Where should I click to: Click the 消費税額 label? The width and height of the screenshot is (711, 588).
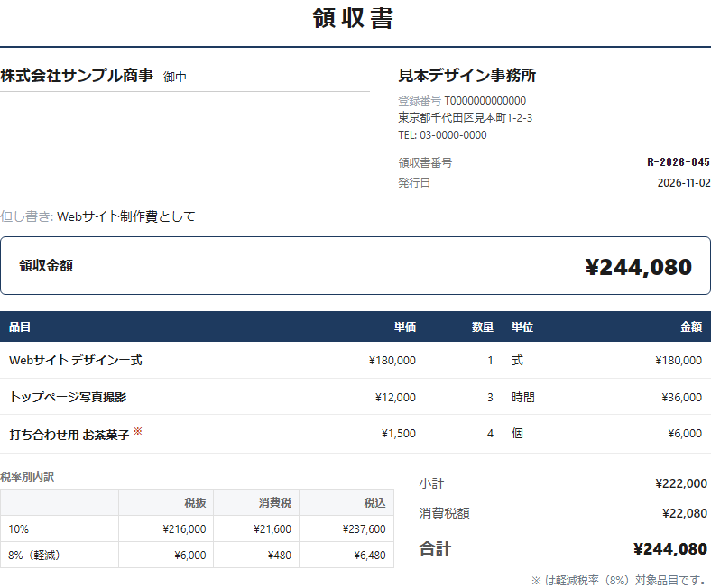[444, 513]
